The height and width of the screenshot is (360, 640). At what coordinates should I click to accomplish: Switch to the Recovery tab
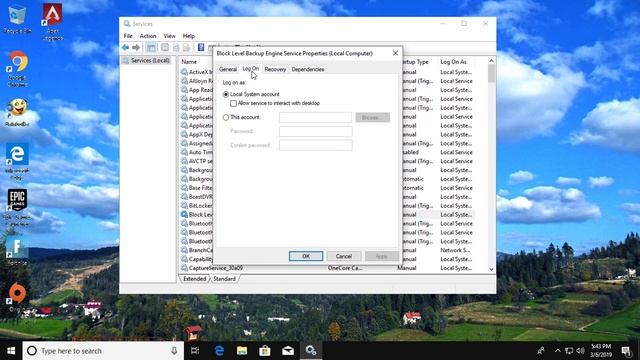(275, 69)
